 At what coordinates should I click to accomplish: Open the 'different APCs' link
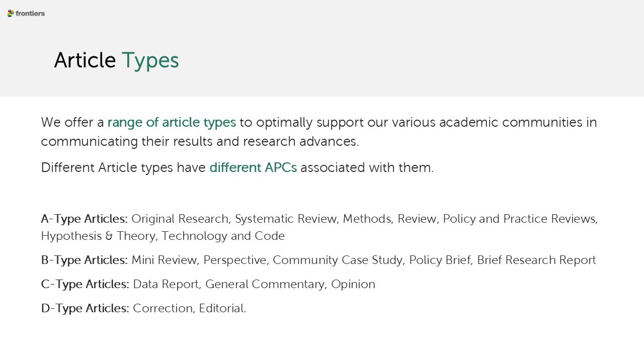point(253,167)
